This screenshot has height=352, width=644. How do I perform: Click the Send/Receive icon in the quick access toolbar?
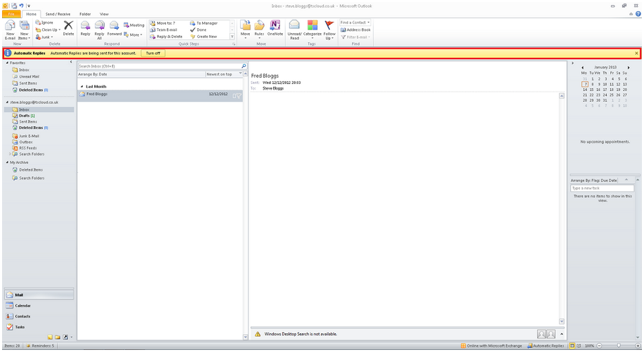(14, 6)
